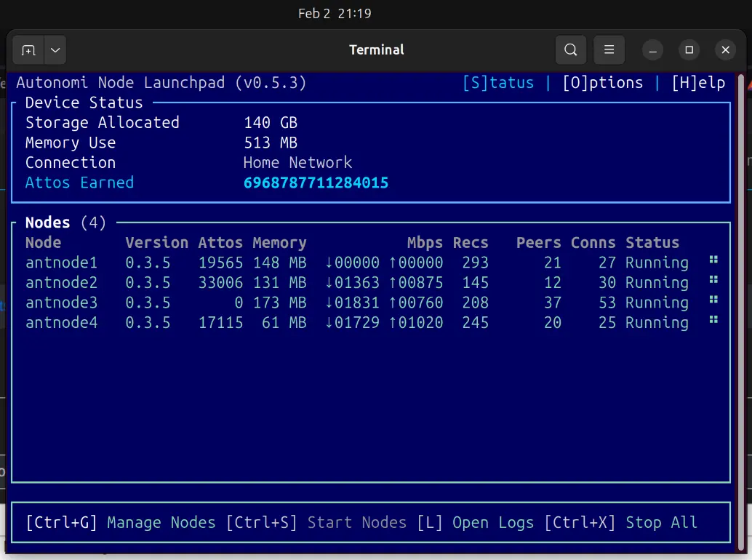The height and width of the screenshot is (560, 752).
Task: Click the Storage Allocated label
Action: (x=102, y=123)
